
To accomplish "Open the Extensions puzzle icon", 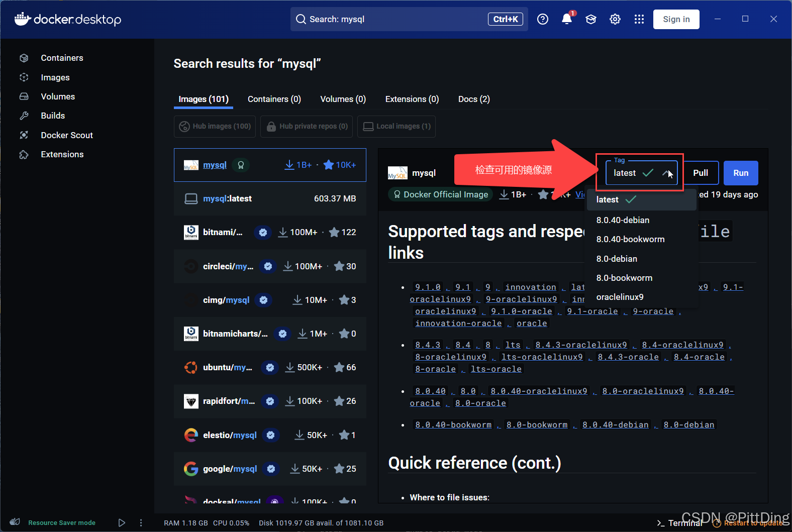I will (24, 154).
